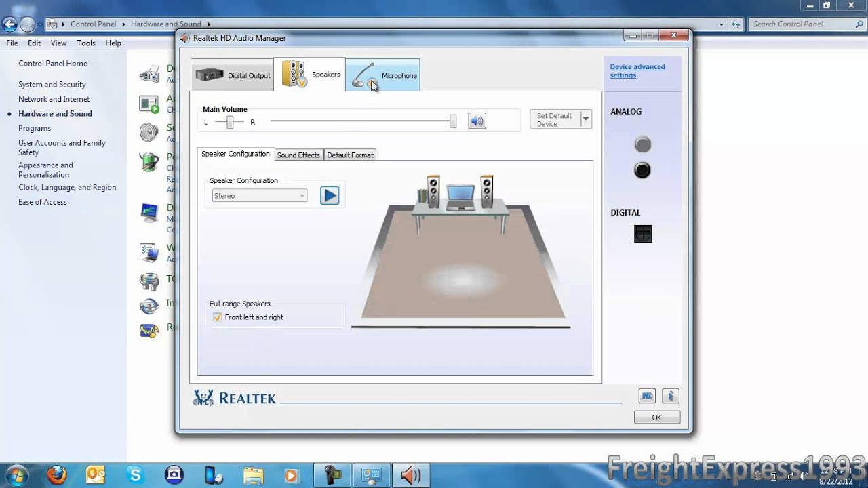Viewport: 868px width, 488px height.
Task: Open the View menu
Action: coord(59,43)
